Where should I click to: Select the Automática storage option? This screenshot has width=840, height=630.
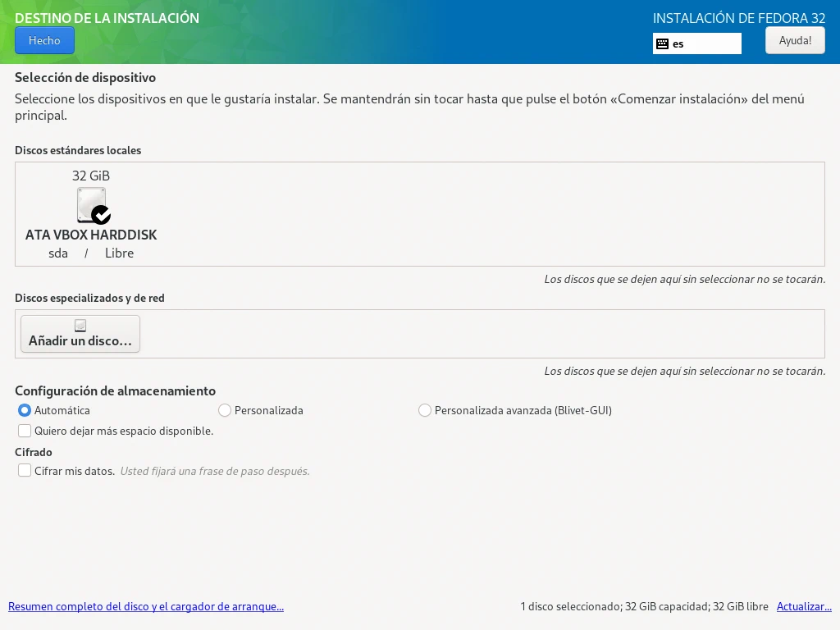point(25,410)
